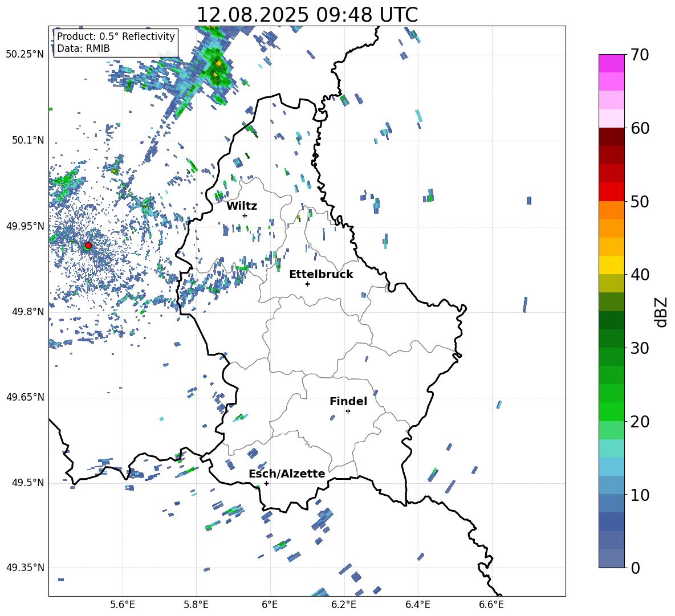Click the bright red 50 dBZ colorbar swatch
Screen dimensions: 675x616
(x=612, y=192)
